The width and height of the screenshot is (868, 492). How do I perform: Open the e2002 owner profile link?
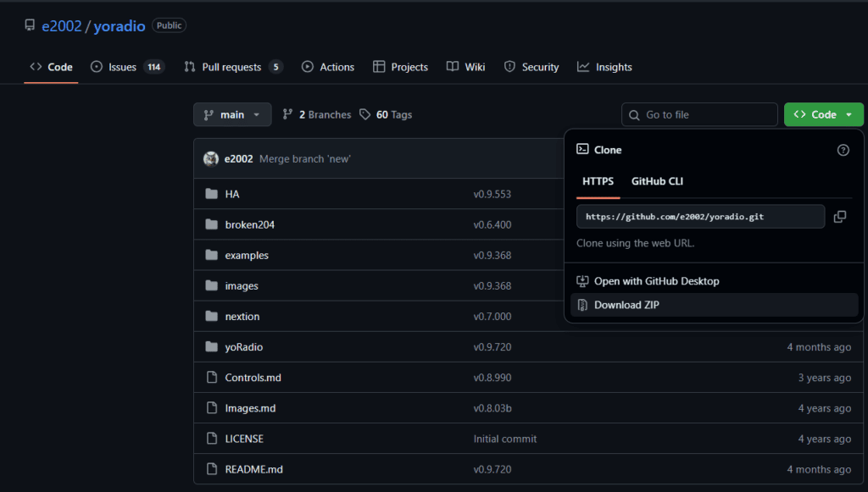click(x=62, y=26)
